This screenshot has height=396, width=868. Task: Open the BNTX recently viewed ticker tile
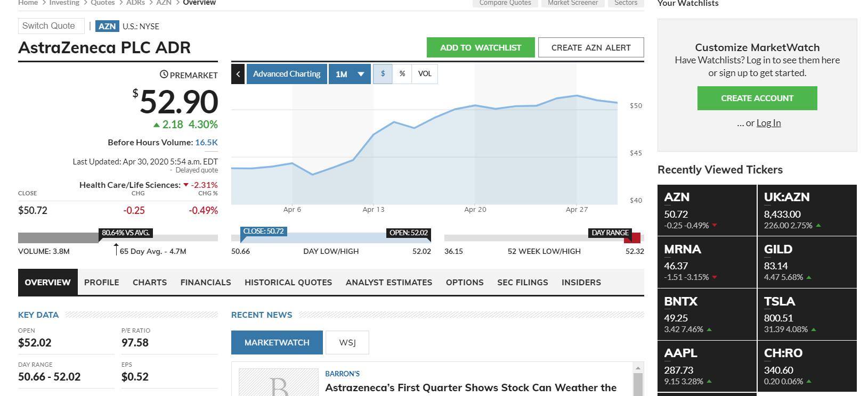(707, 315)
